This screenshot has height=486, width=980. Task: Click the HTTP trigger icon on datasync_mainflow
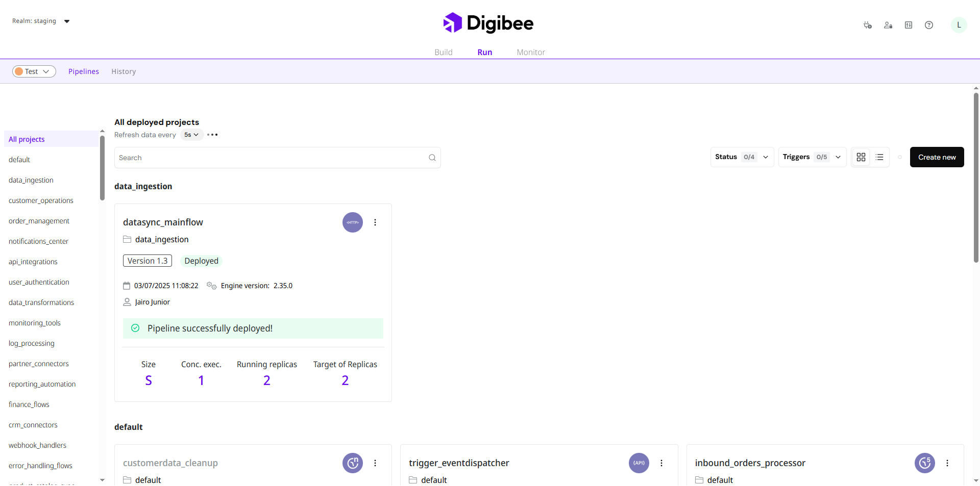coord(352,222)
